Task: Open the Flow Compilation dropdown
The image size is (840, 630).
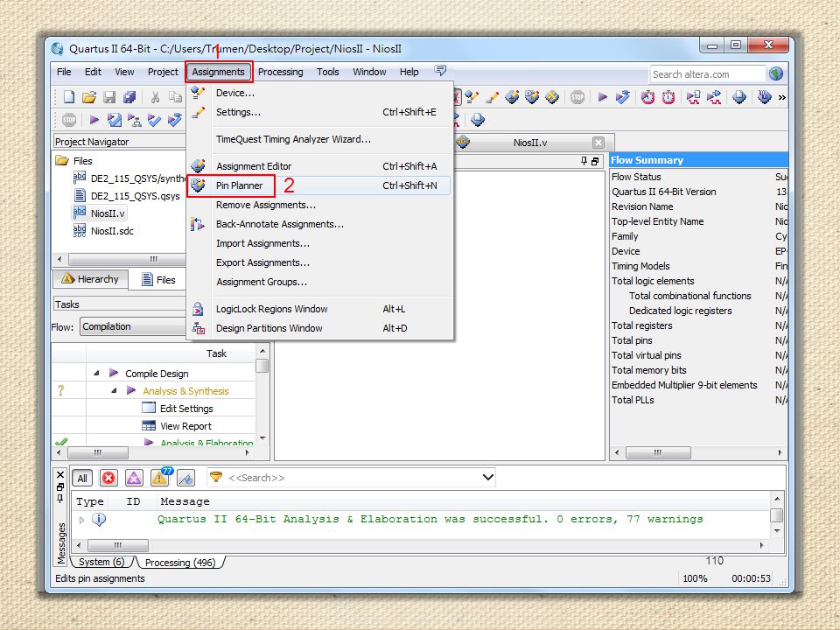Action: tap(133, 326)
